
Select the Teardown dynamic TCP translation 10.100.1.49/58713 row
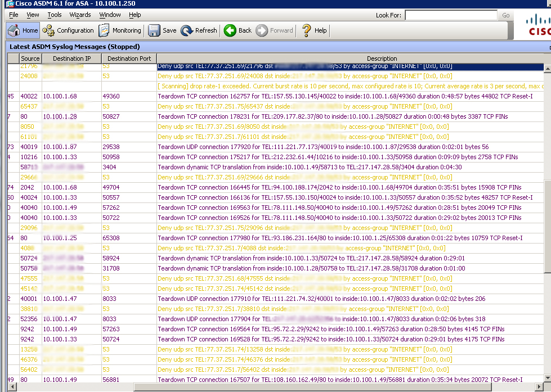276,167
